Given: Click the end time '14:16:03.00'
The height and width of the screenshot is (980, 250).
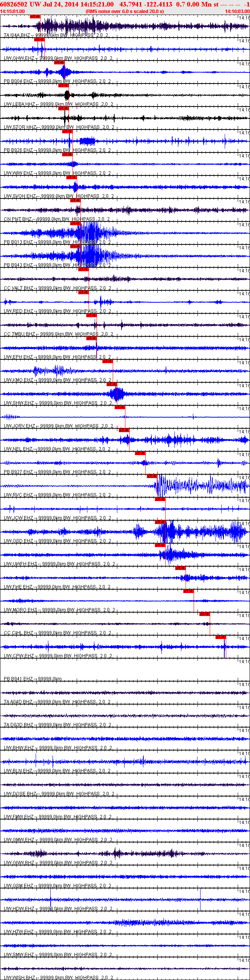Looking at the screenshot, I should [237, 11].
